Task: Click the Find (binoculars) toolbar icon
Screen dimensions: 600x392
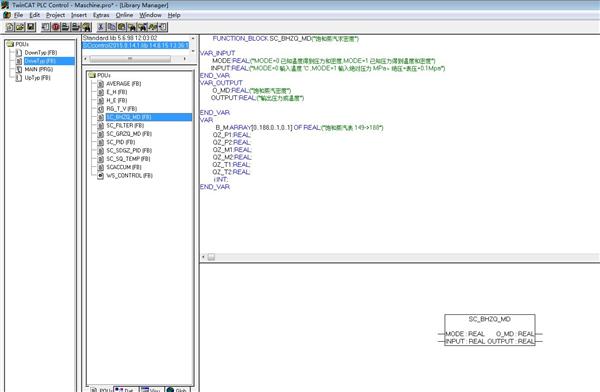Action: pos(132,27)
